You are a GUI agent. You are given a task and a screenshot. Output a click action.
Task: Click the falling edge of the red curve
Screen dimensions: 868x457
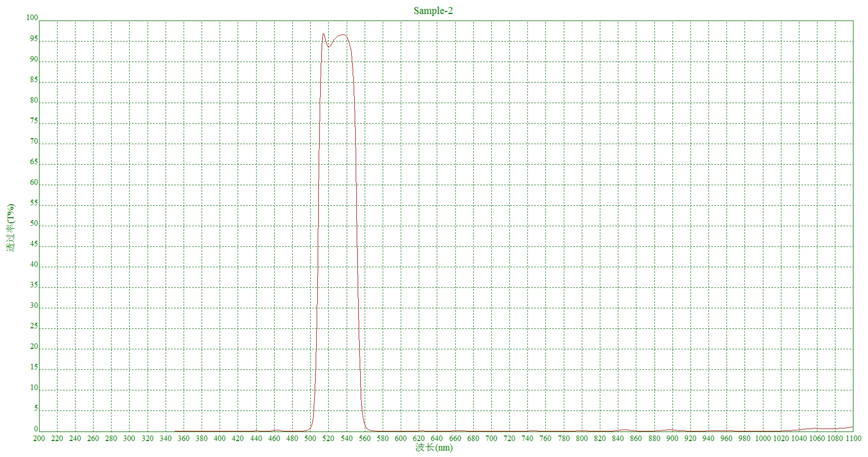[x=356, y=225]
